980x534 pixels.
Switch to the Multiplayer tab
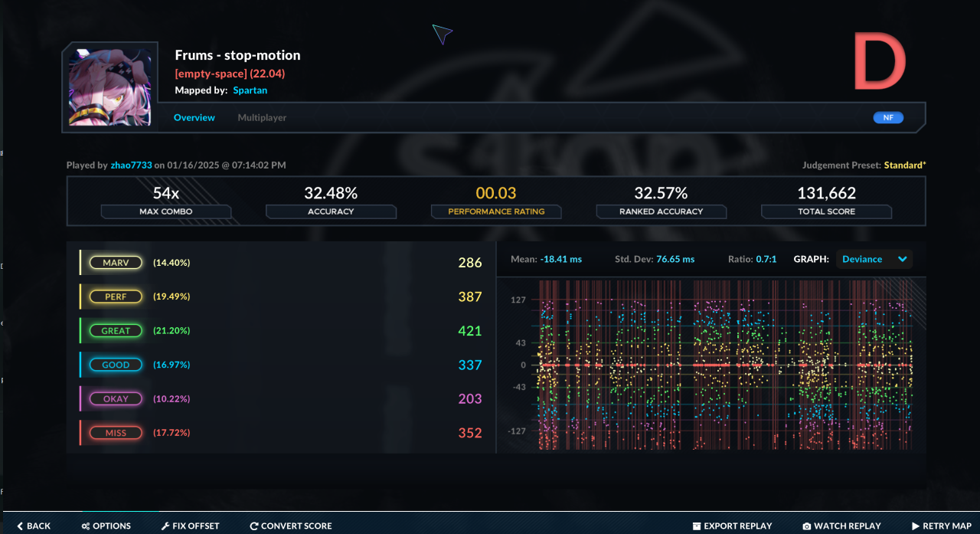(262, 118)
